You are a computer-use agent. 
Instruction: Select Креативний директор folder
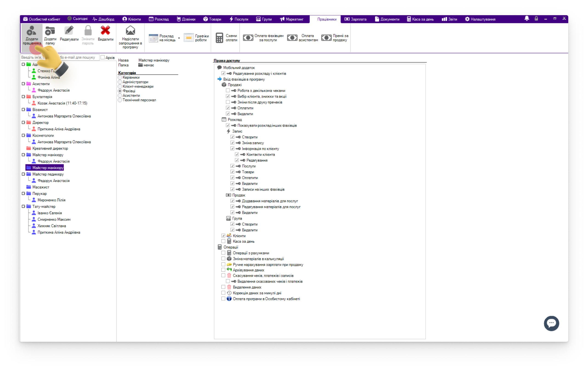pyautogui.click(x=50, y=148)
